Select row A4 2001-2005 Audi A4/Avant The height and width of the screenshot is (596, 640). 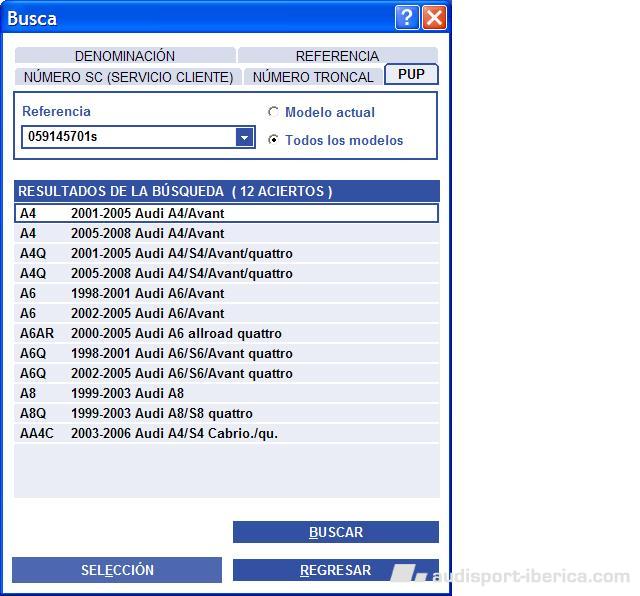click(227, 213)
